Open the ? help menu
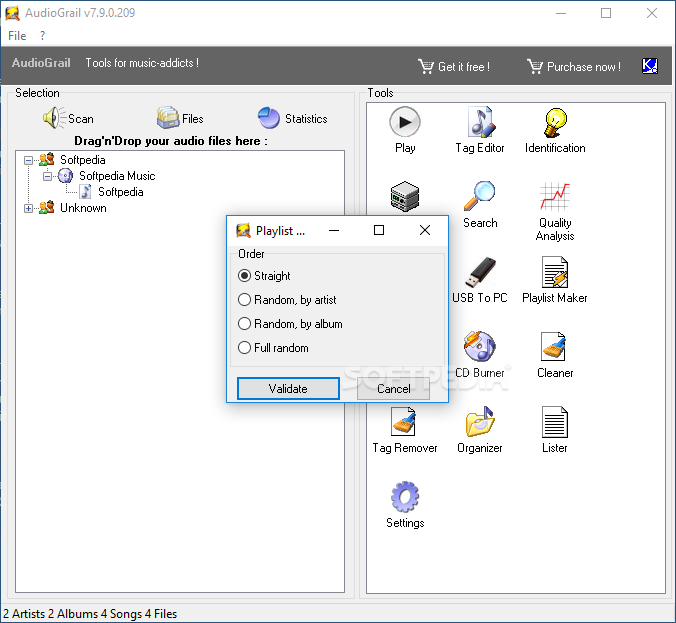The image size is (676, 623). 42,36
